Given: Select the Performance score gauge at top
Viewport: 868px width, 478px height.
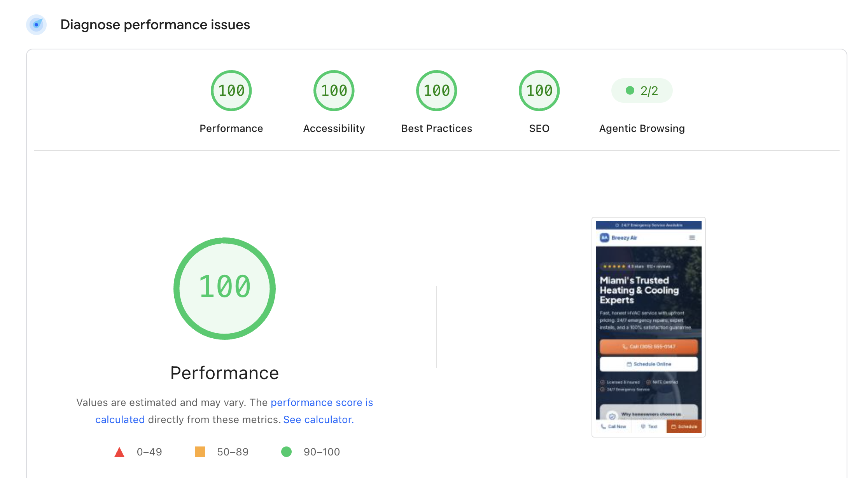Looking at the screenshot, I should [x=231, y=91].
